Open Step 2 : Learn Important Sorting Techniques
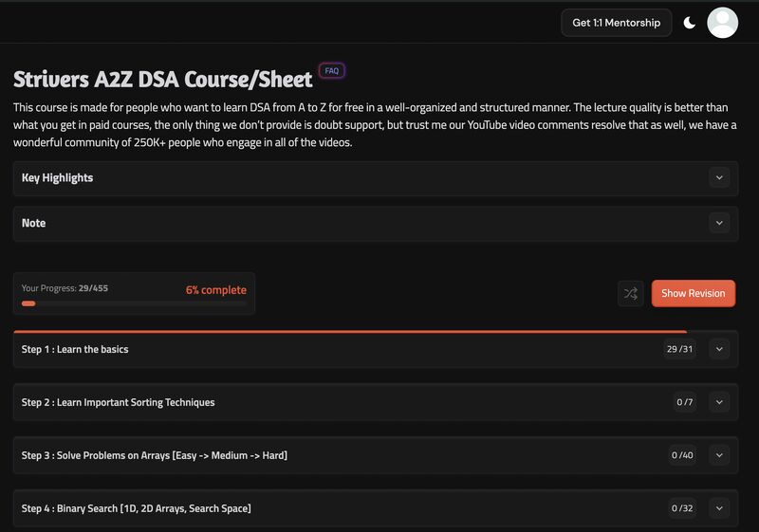 [119, 402]
